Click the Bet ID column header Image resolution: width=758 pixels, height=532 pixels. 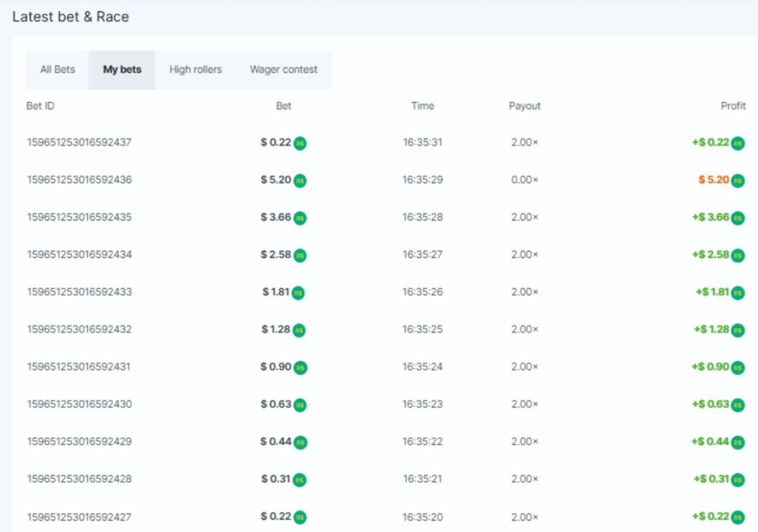pyautogui.click(x=40, y=106)
